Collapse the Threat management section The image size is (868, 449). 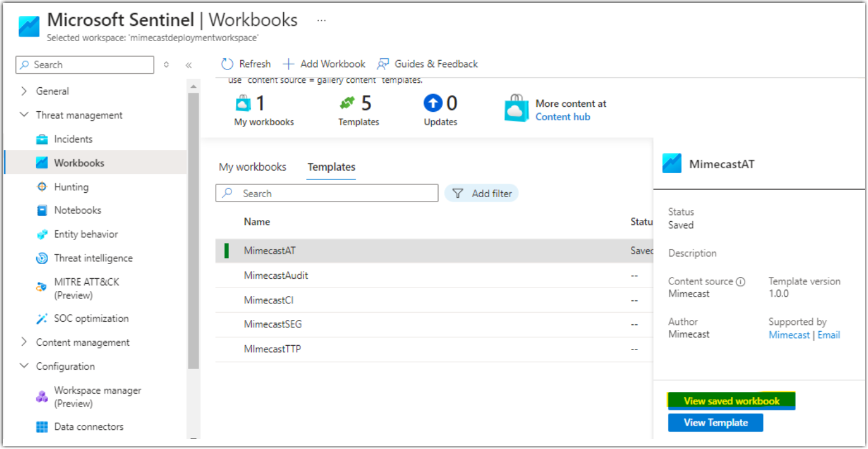coord(23,115)
